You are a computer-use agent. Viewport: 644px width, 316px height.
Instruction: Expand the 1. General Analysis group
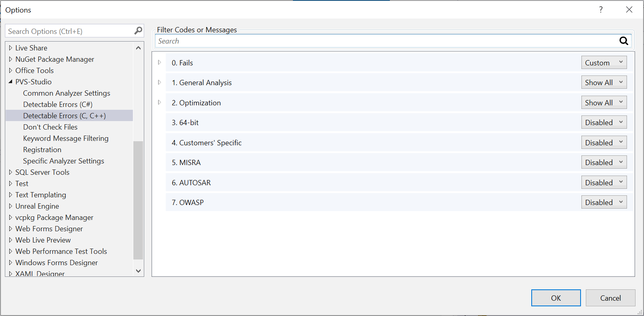tap(160, 82)
